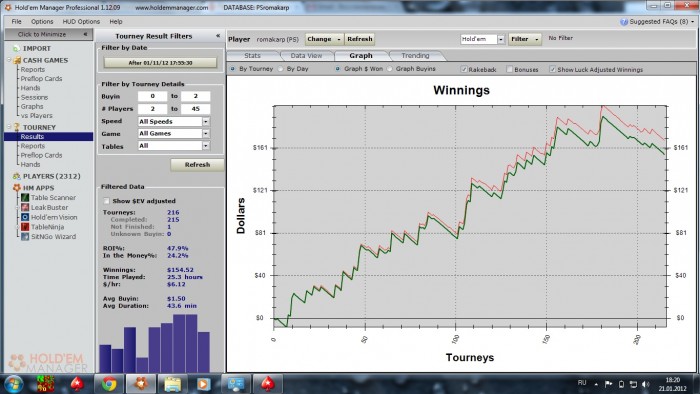700x394 pixels.
Task: Select the By Day radio button
Action: pyautogui.click(x=280, y=69)
